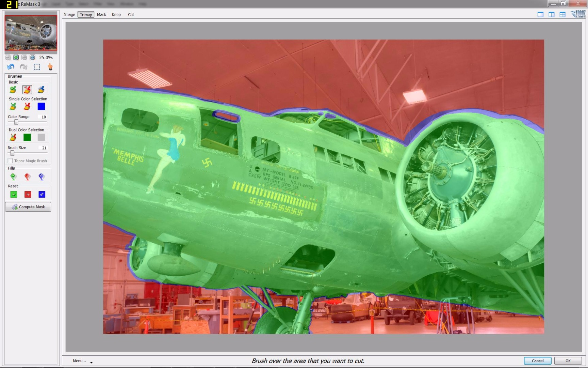The height and width of the screenshot is (368, 588).
Task: Select the red Cut basic brush
Action: coord(27,90)
